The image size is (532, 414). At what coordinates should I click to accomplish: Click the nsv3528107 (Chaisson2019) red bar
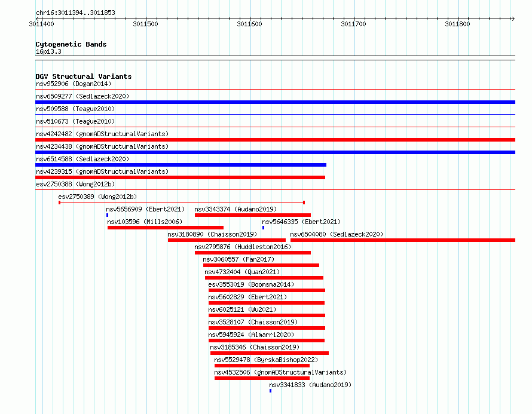coord(267,328)
